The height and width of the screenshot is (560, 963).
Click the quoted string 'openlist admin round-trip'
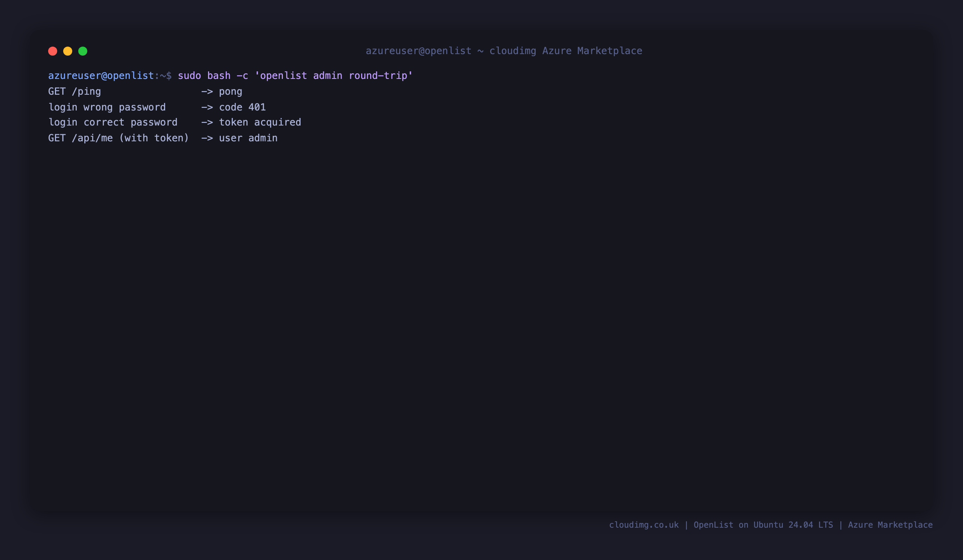click(334, 76)
